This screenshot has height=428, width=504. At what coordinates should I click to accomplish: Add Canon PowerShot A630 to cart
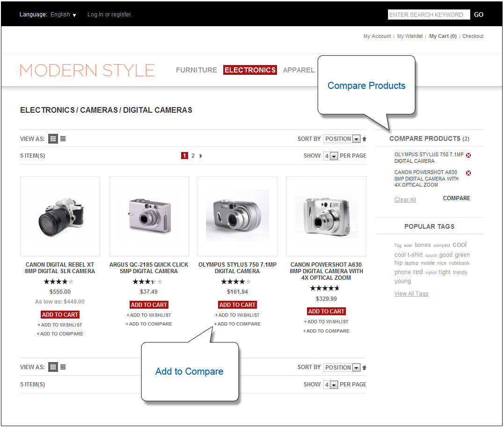click(326, 312)
